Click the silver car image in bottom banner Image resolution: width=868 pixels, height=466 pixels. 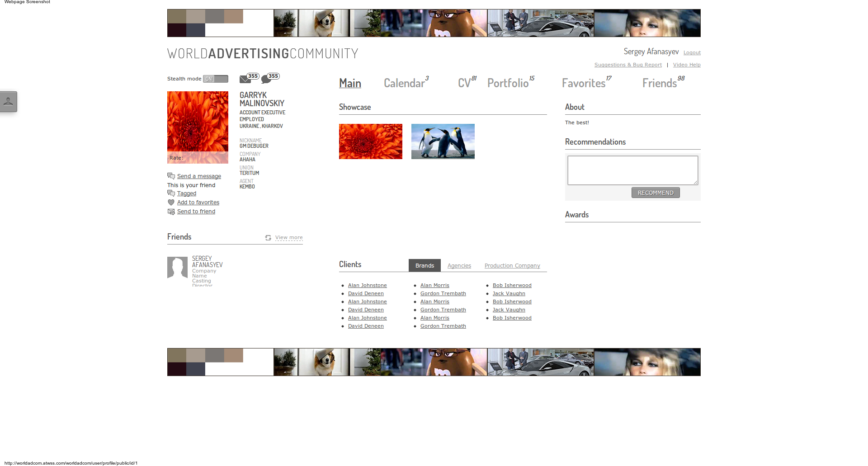[x=541, y=362]
